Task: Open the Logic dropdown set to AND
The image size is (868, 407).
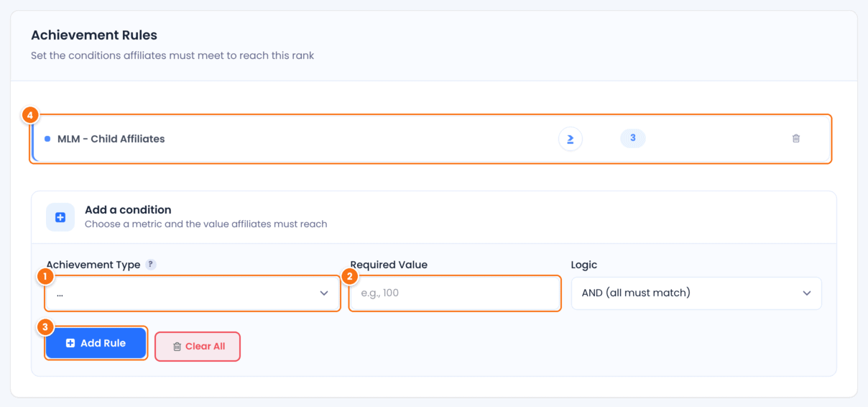Action: click(696, 293)
